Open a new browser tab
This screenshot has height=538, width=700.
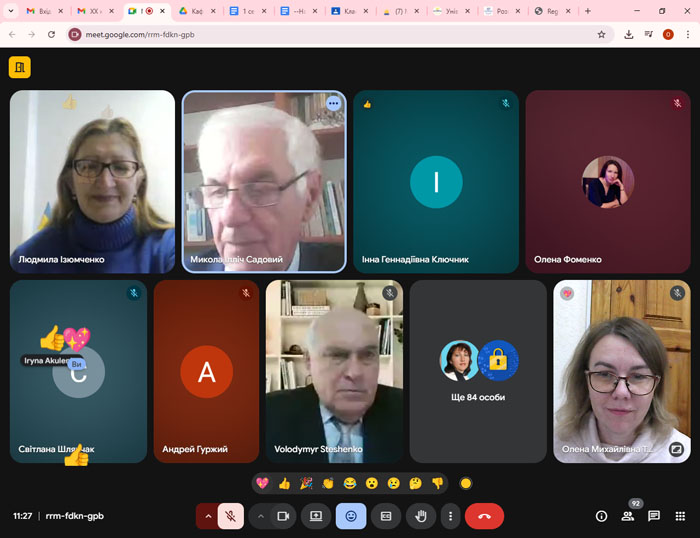[x=587, y=11]
